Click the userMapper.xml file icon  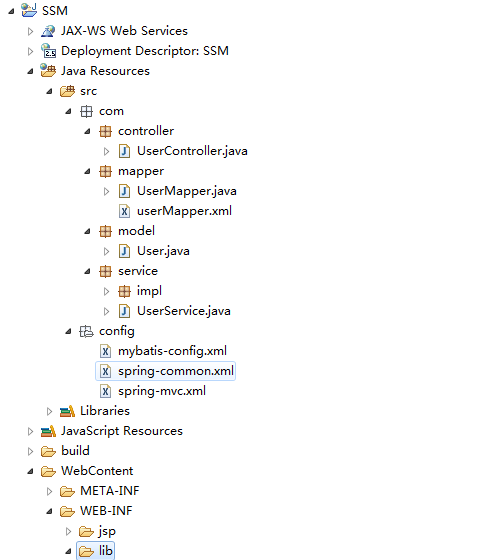(x=124, y=211)
